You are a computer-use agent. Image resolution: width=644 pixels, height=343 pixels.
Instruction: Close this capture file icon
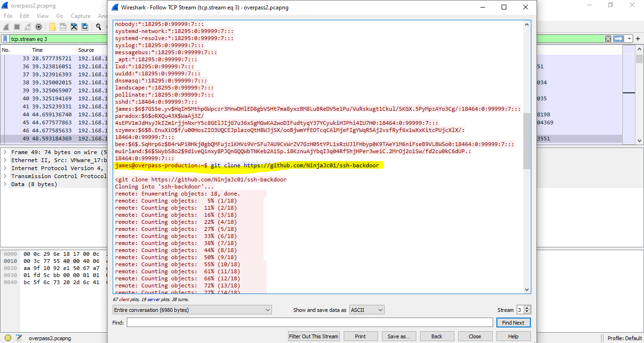coord(74,27)
